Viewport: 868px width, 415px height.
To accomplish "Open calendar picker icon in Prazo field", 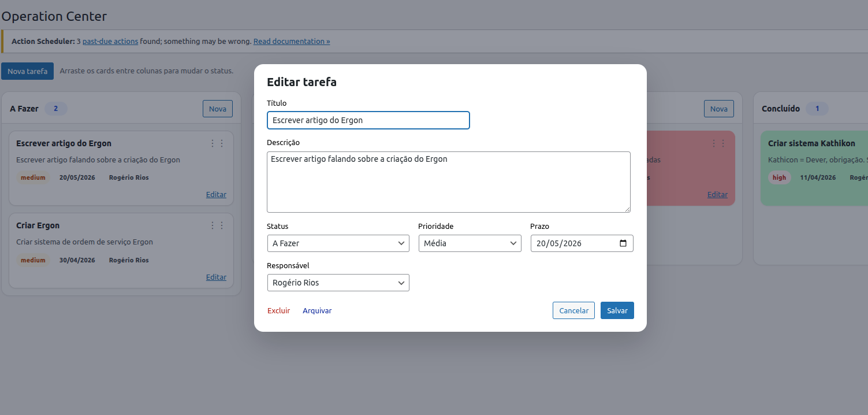I will click(623, 243).
